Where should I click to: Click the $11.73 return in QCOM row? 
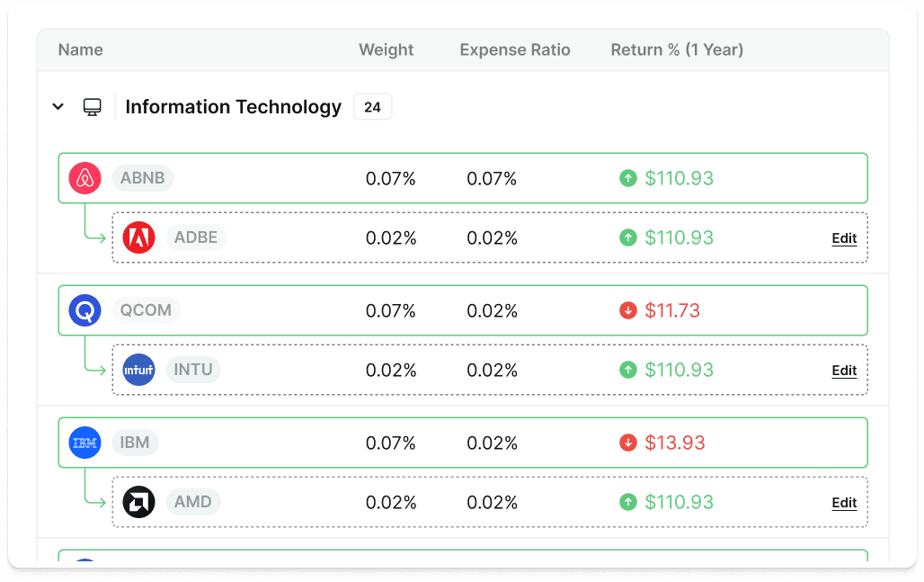click(x=672, y=310)
